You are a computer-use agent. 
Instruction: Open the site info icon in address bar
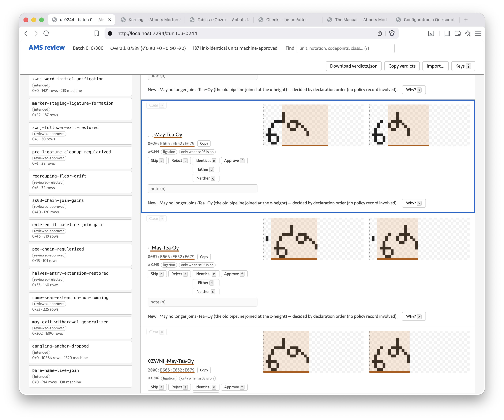point(110,33)
